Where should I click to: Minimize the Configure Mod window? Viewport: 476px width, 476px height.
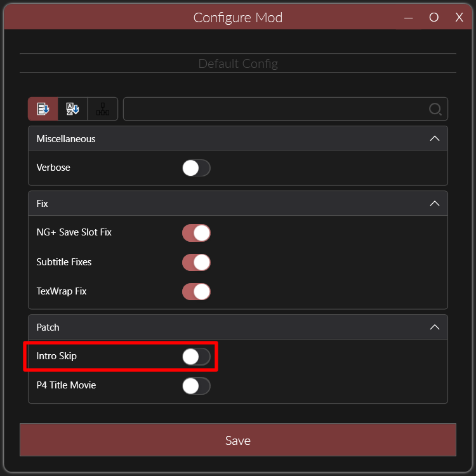coord(408,18)
